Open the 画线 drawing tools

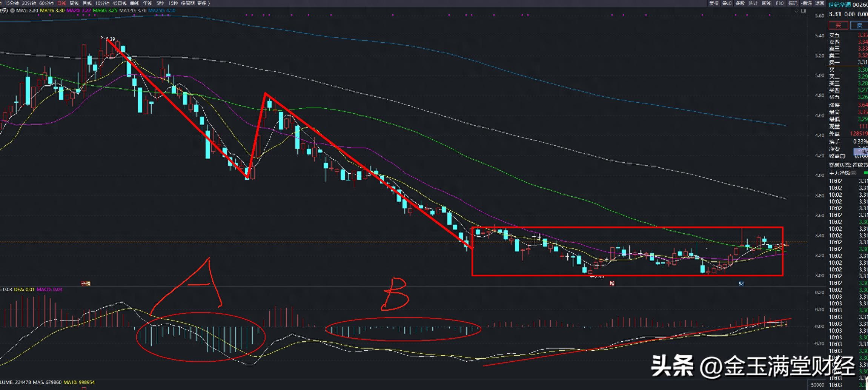tap(767, 3)
